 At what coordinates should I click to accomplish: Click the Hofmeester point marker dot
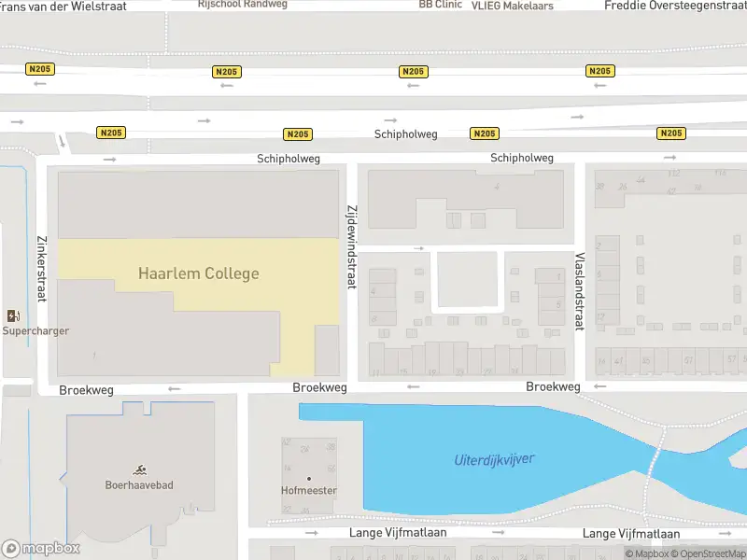coord(309,479)
